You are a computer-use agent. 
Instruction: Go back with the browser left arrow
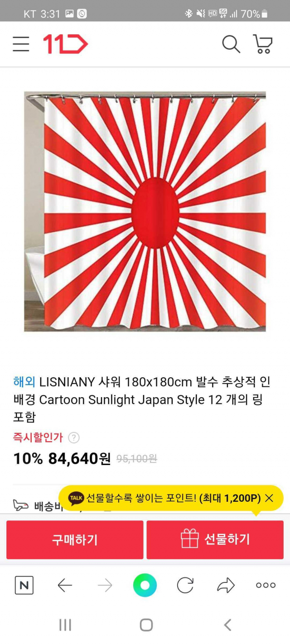click(65, 586)
